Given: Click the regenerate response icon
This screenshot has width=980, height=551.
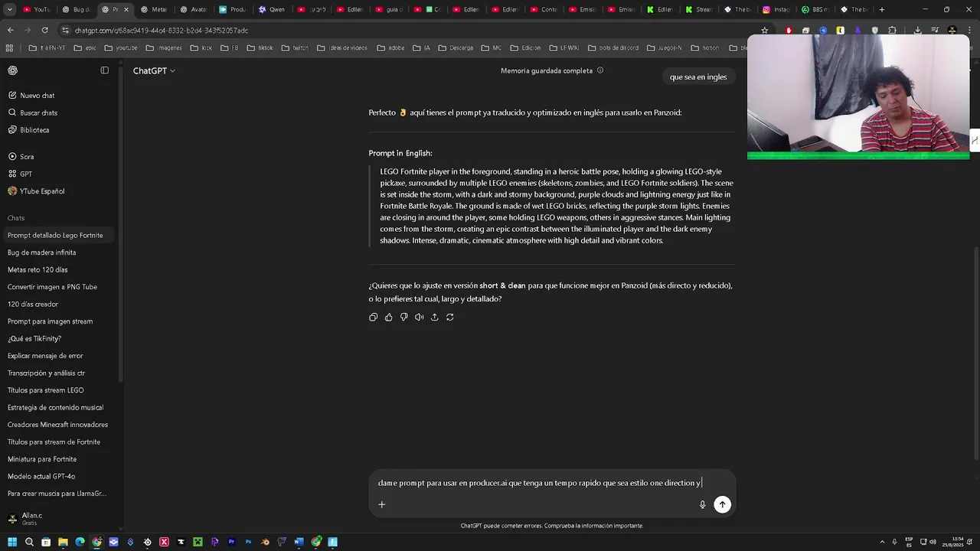Looking at the screenshot, I should (449, 317).
